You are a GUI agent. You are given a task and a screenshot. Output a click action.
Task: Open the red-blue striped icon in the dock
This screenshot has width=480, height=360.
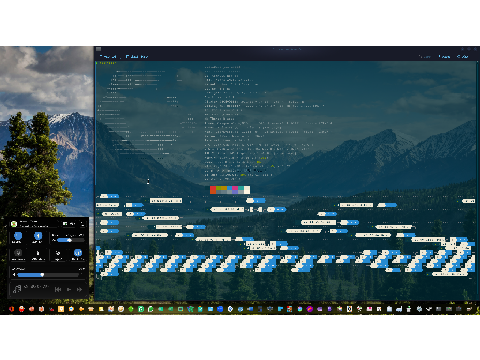[x=290, y=309]
